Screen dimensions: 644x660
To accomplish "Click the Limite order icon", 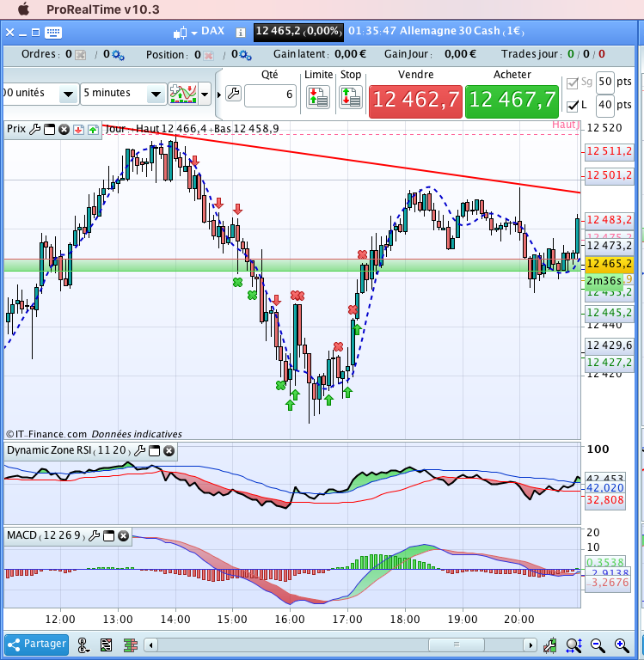I will (x=318, y=97).
